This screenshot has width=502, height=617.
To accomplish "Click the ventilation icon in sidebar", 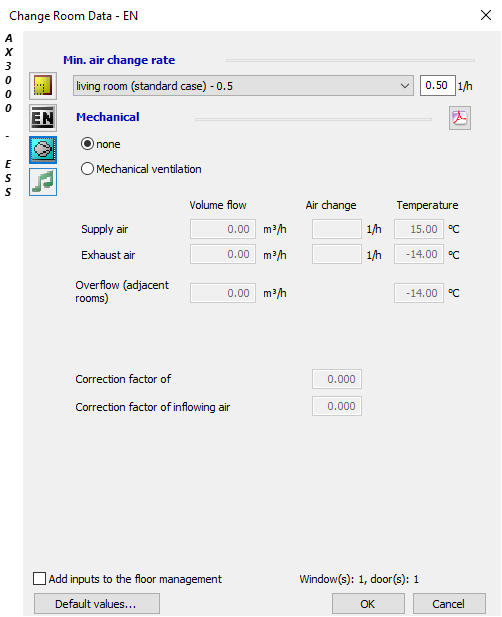I will [x=43, y=150].
